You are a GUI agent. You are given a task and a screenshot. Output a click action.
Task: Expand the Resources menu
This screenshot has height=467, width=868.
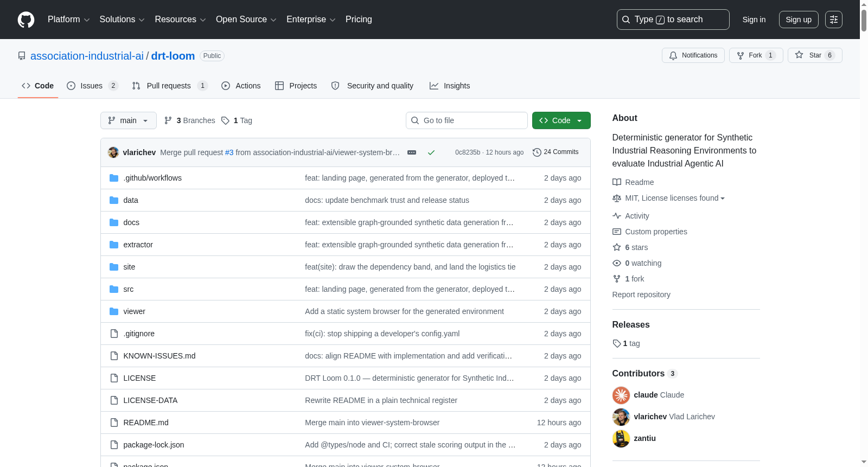pyautogui.click(x=181, y=20)
